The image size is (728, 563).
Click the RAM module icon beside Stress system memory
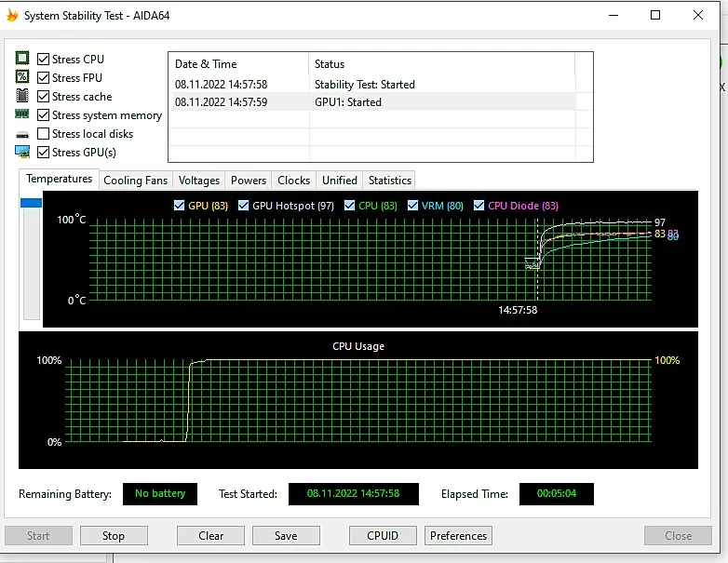click(21, 114)
